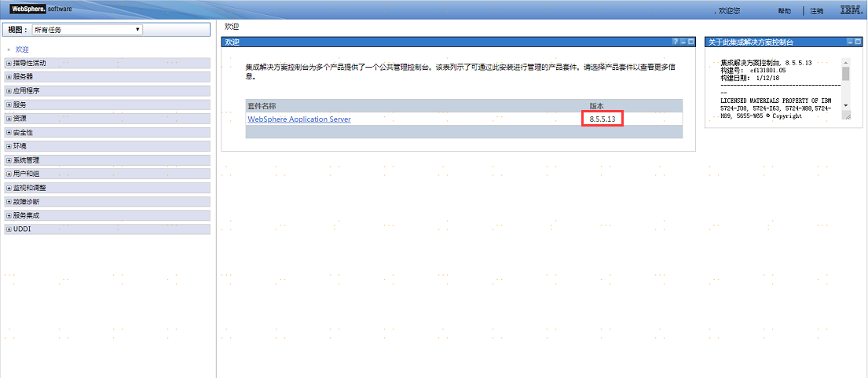Click the help icon on 欢迎 panel
This screenshot has height=378, width=868.
tap(676, 42)
